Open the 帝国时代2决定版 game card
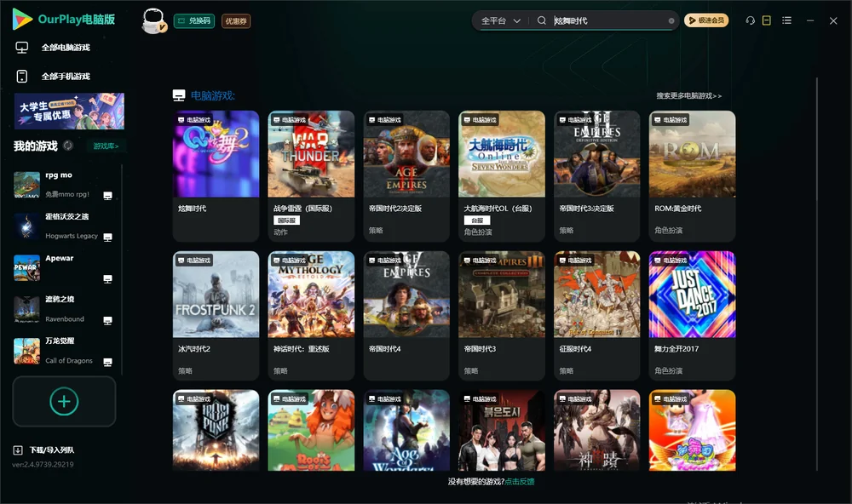852x504 pixels. [x=406, y=175]
